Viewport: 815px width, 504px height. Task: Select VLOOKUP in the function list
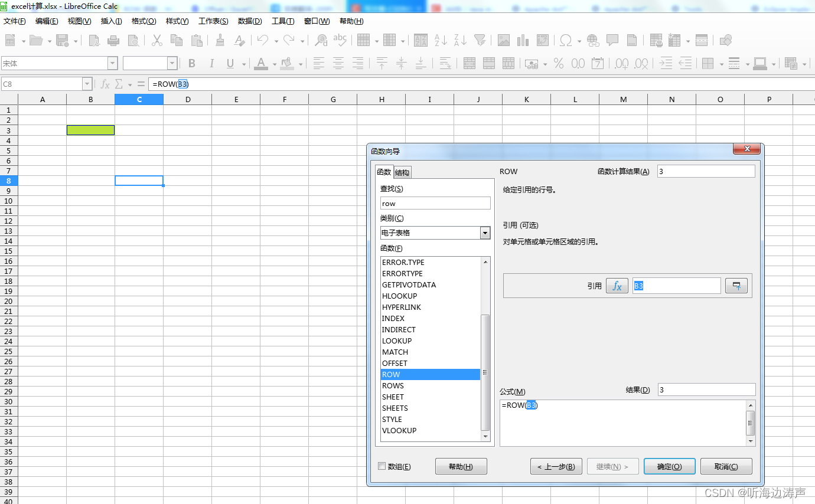pos(431,430)
